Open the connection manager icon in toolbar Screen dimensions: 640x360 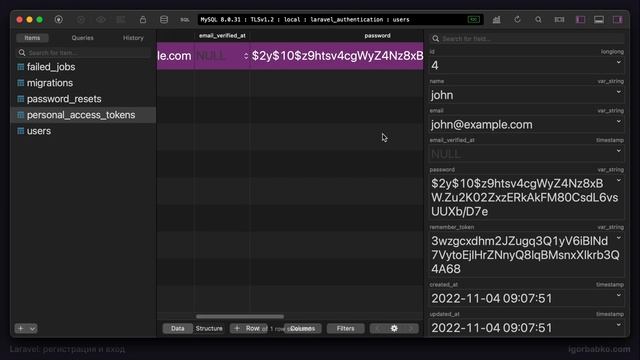[x=59, y=20]
